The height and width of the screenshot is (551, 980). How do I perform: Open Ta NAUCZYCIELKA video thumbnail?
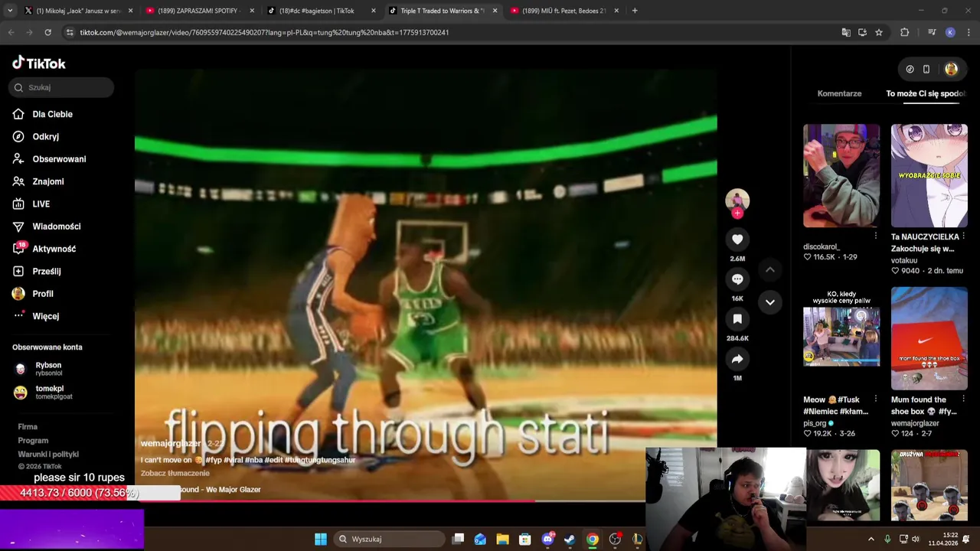(x=929, y=176)
